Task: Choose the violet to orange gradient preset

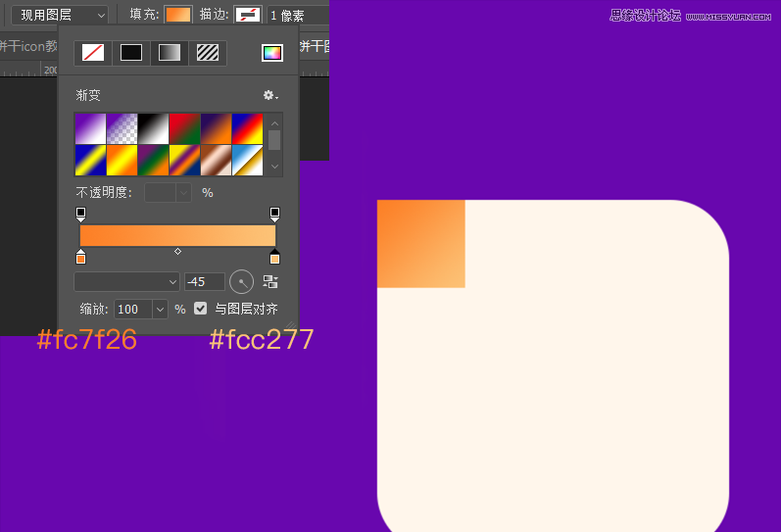Action: coord(216,128)
